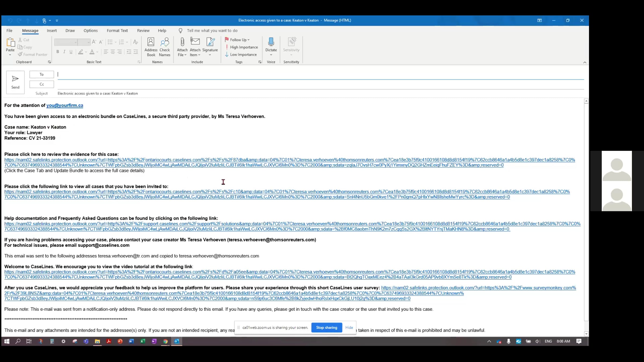
Task: Open Outlook in the taskbar
Action: coord(177,341)
